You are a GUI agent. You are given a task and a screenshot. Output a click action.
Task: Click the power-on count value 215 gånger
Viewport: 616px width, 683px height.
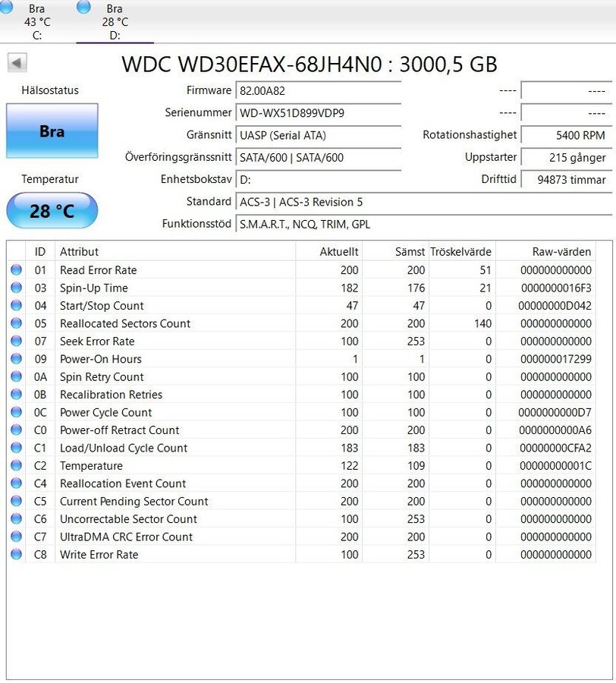click(x=567, y=157)
